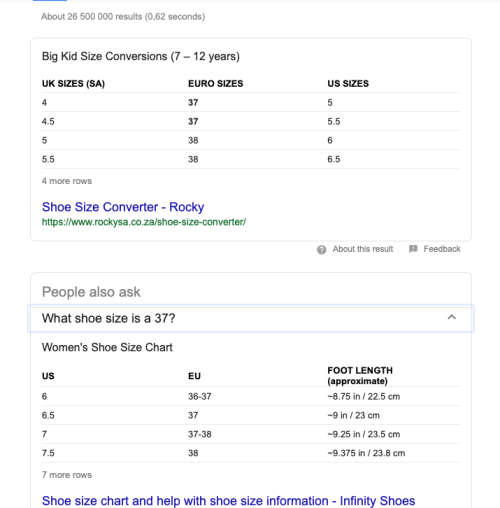Click the results count text at top
500x508 pixels.
click(x=123, y=17)
